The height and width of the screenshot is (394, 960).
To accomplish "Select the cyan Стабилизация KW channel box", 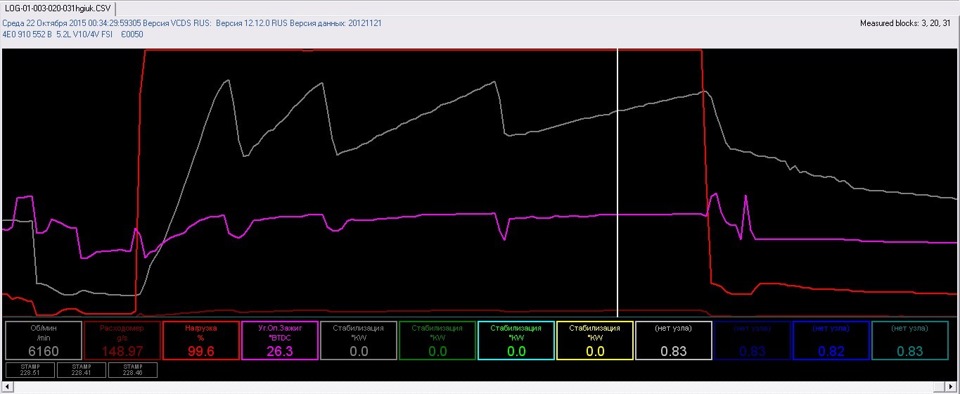I will click(516, 340).
